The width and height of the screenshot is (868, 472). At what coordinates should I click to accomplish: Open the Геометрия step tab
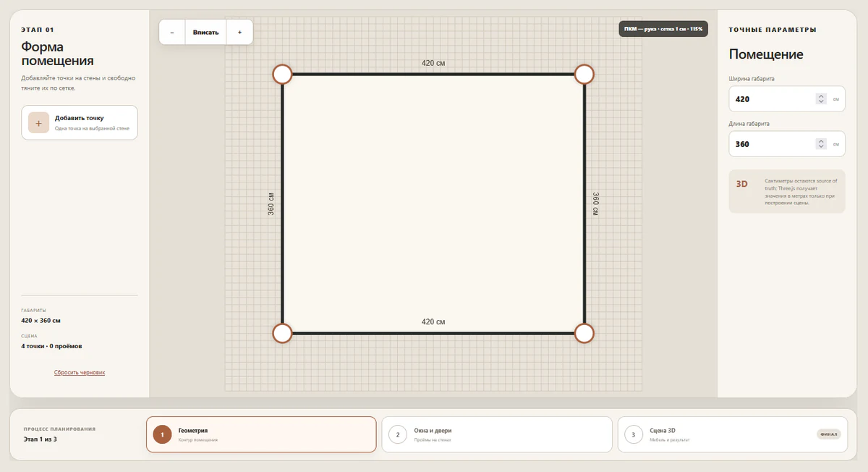[x=261, y=434]
